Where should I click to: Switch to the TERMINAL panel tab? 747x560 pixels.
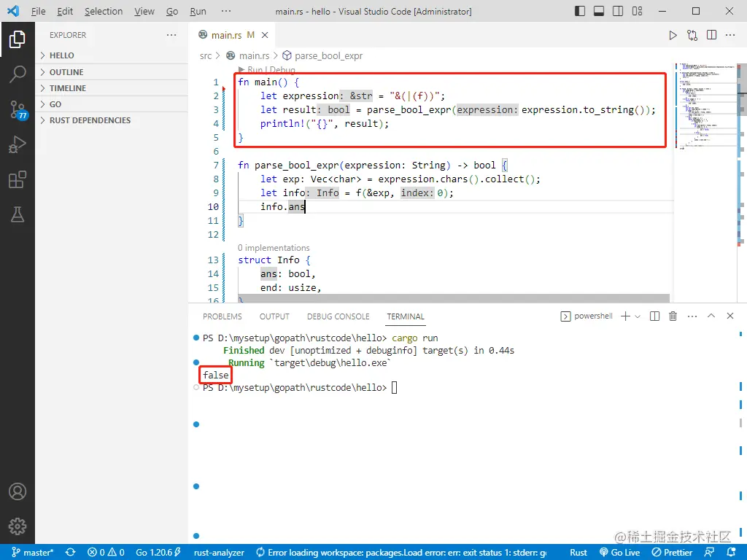pyautogui.click(x=406, y=316)
